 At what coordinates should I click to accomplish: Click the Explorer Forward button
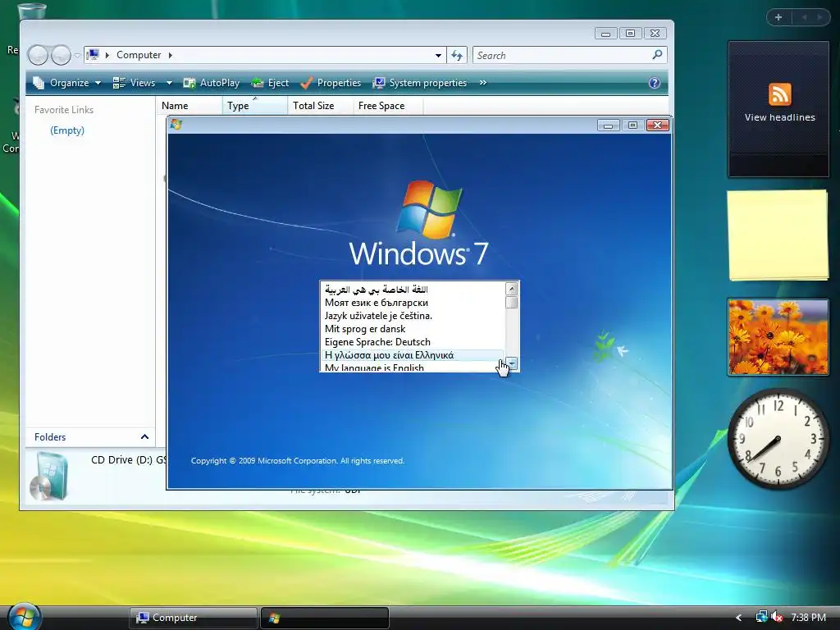point(61,55)
